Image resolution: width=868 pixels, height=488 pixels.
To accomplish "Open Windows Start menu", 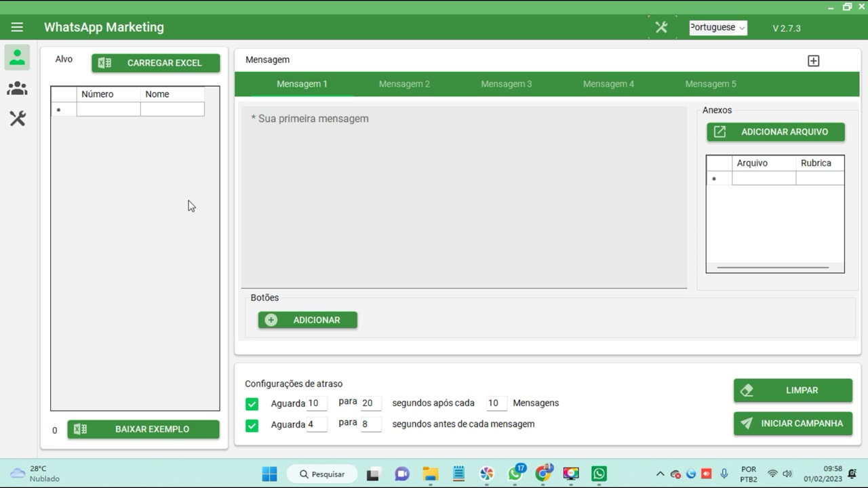I will pyautogui.click(x=270, y=474).
